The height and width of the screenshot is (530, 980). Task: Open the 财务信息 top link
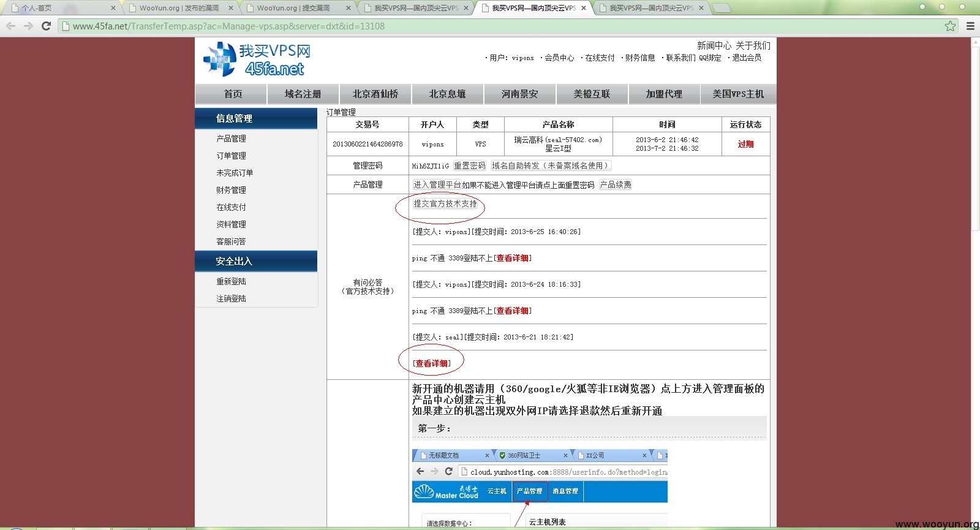(x=640, y=58)
